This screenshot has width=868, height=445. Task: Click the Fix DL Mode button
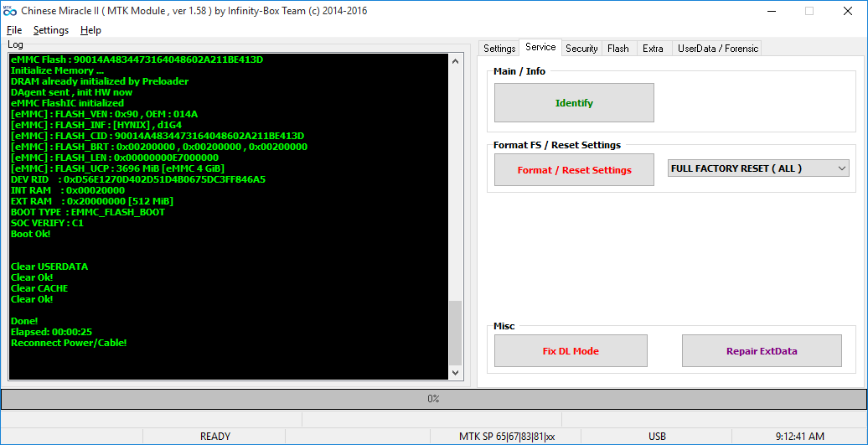coord(571,351)
